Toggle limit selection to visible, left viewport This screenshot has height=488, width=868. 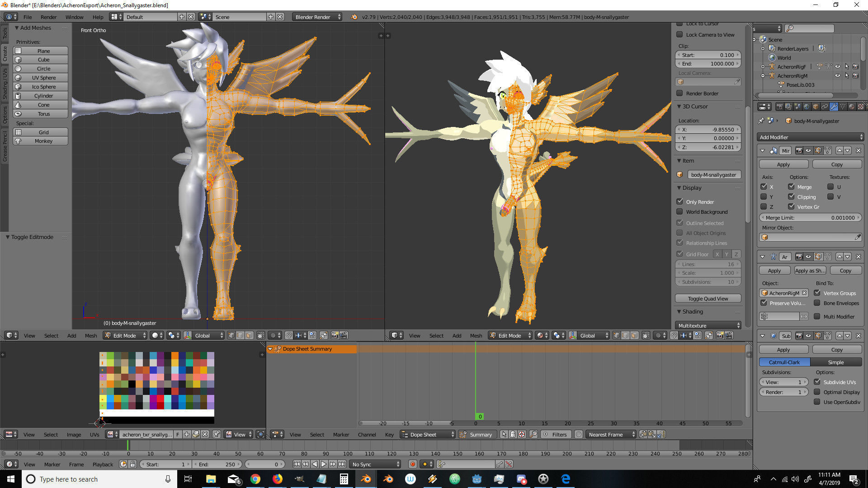point(261,335)
